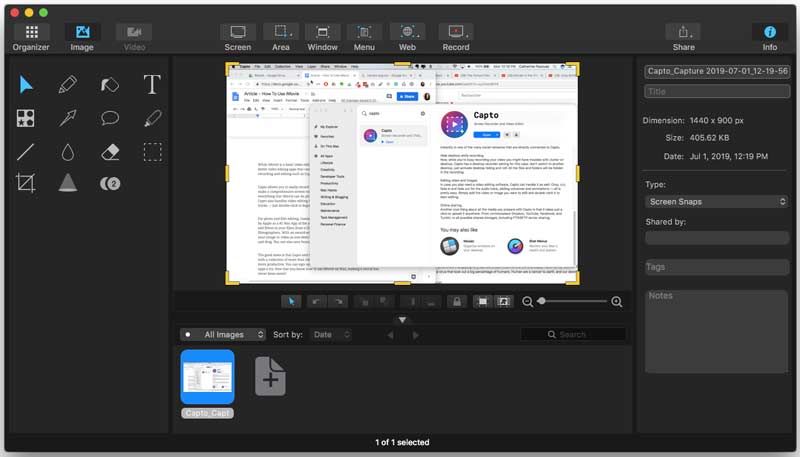Select the Line tool
800x457 pixels.
[x=26, y=152]
